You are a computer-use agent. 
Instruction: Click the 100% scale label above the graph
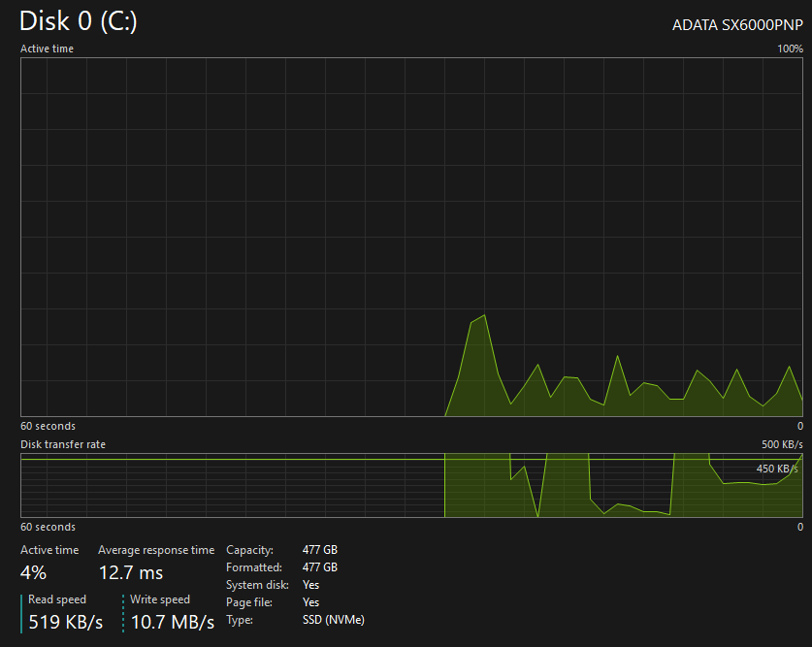[x=791, y=49]
